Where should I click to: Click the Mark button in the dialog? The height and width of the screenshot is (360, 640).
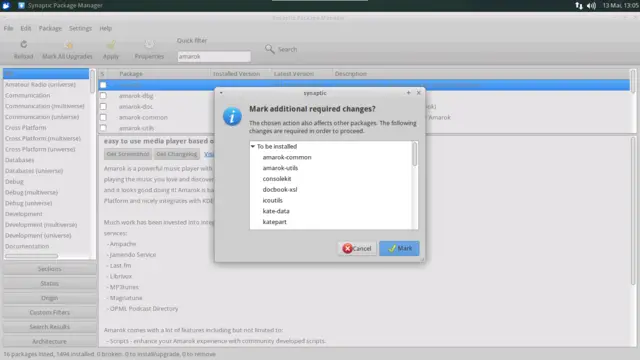(399, 248)
